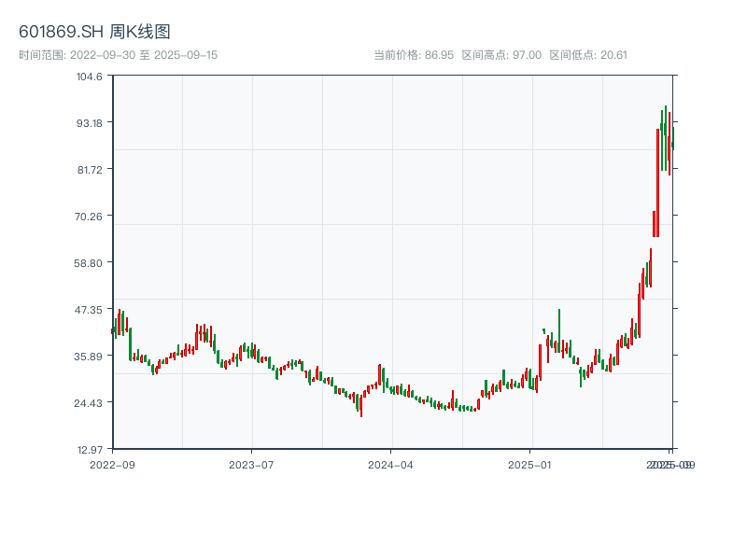Click y-axis value 58.80
Viewport: 747px width, 560px height.
[88, 263]
